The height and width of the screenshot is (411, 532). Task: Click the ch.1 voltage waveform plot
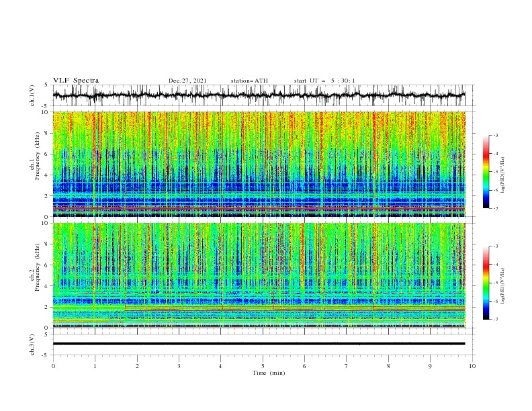pos(259,95)
